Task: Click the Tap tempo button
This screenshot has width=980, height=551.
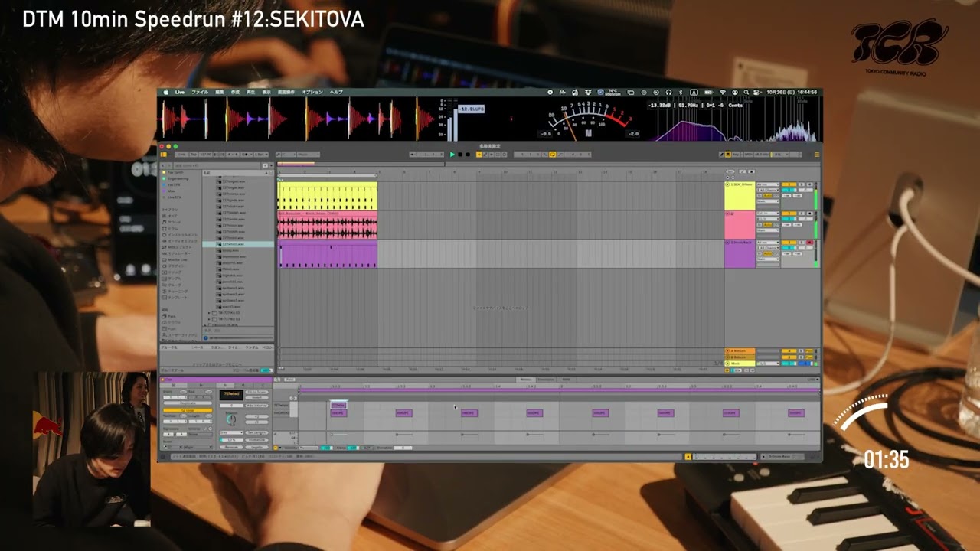Action: point(194,155)
